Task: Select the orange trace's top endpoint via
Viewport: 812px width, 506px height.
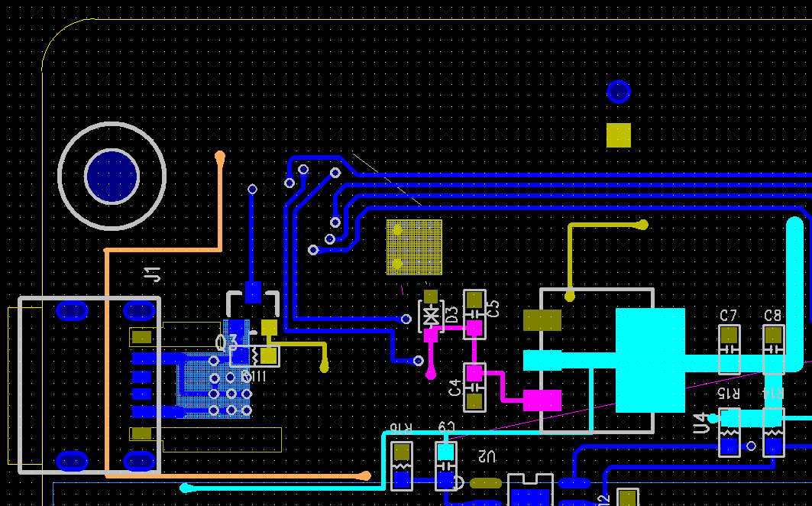Action: point(220,157)
